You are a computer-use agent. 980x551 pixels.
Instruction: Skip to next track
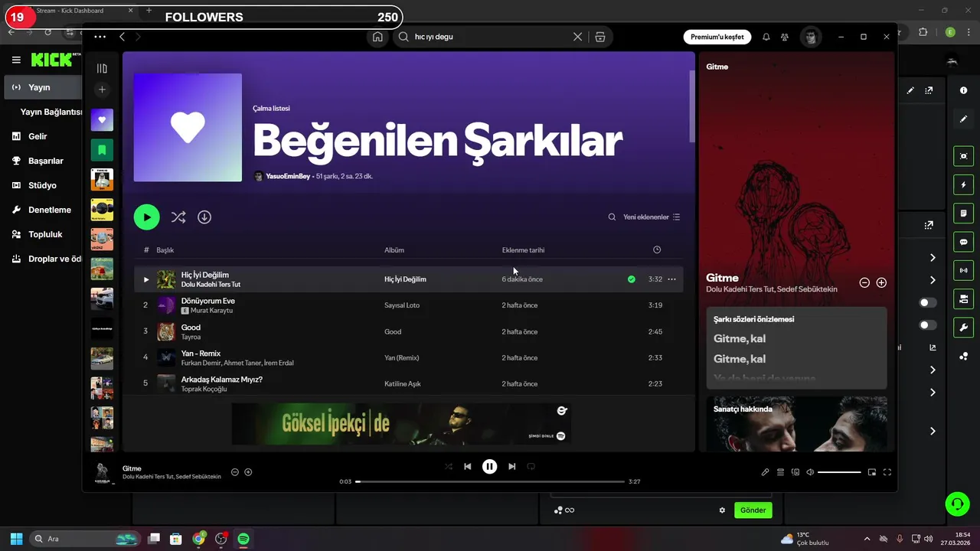[x=512, y=467]
